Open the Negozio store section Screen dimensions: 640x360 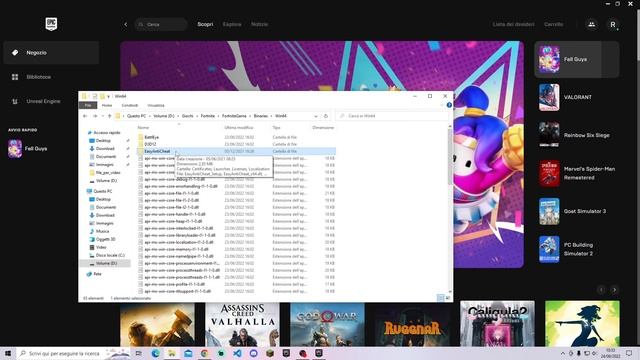click(51, 53)
